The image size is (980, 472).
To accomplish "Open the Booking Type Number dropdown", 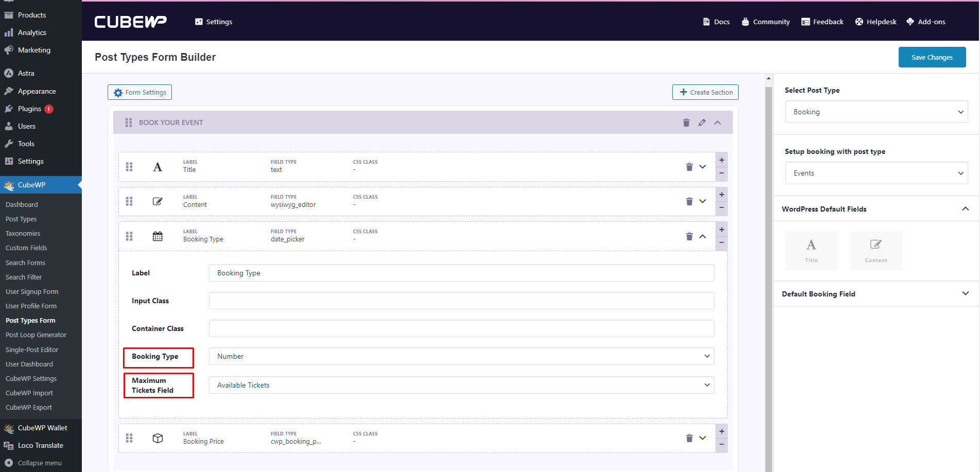I will click(461, 356).
